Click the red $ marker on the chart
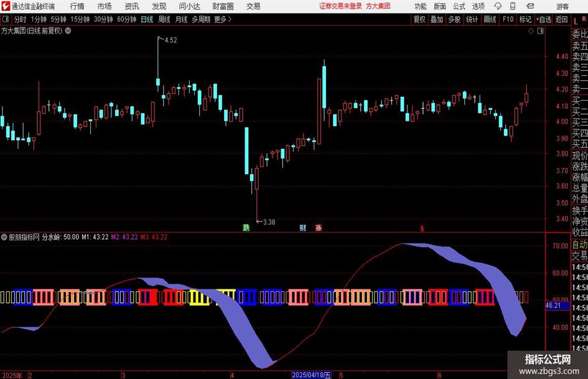588x379 pixels. 422,228
